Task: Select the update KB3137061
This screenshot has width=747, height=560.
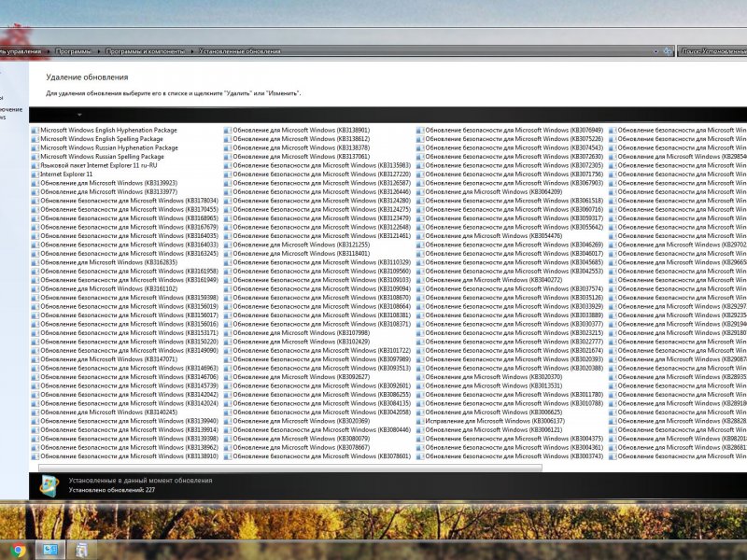Action: tap(301, 157)
